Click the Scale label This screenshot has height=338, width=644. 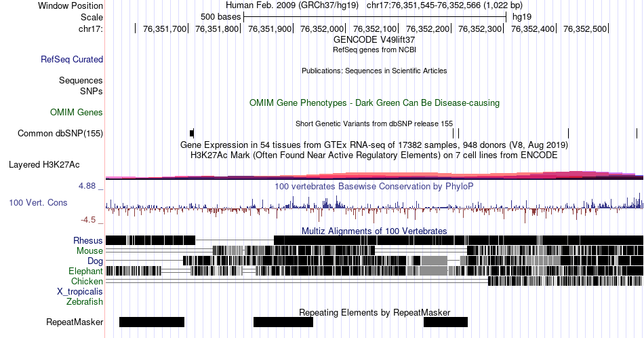(92, 17)
